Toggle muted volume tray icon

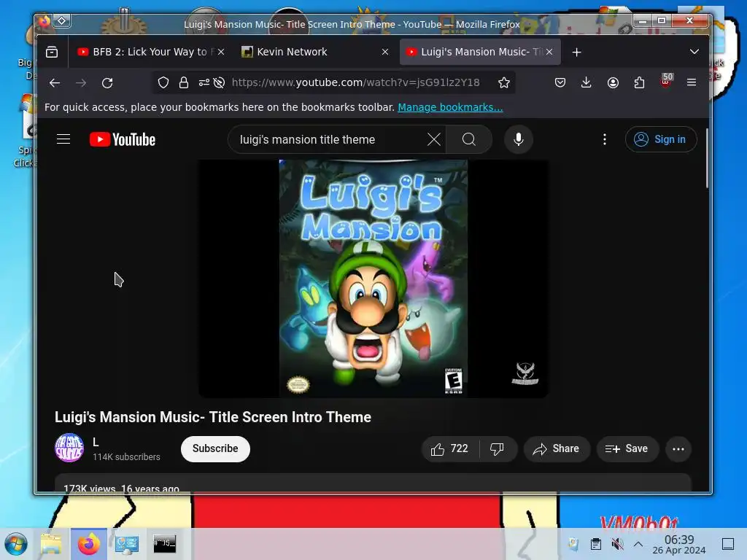[x=617, y=544]
